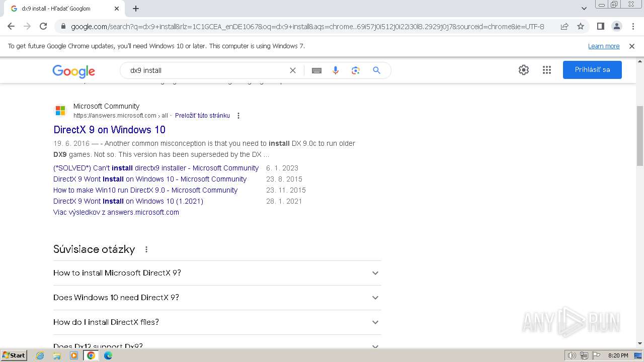
Task: Open Can't install directx9 installer link
Action: pos(156,168)
